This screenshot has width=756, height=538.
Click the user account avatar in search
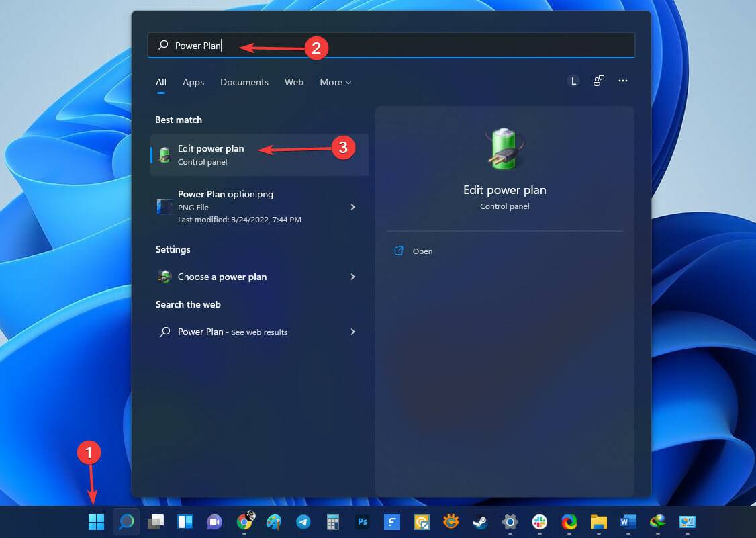[x=573, y=81]
